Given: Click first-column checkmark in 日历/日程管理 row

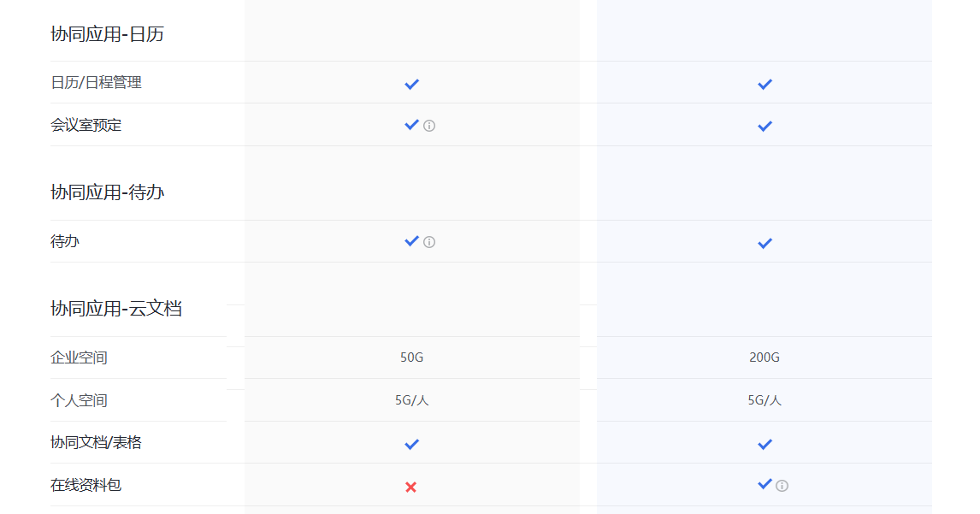Looking at the screenshot, I should point(411,84).
